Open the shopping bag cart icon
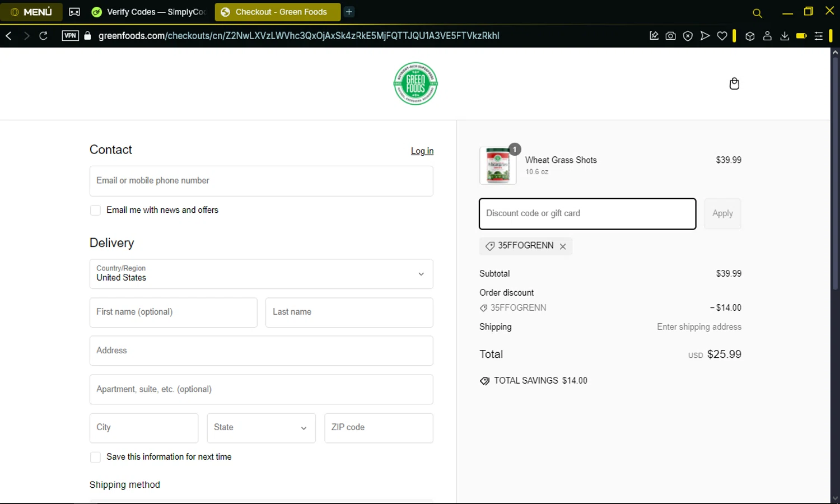This screenshot has width=840, height=504. click(734, 83)
